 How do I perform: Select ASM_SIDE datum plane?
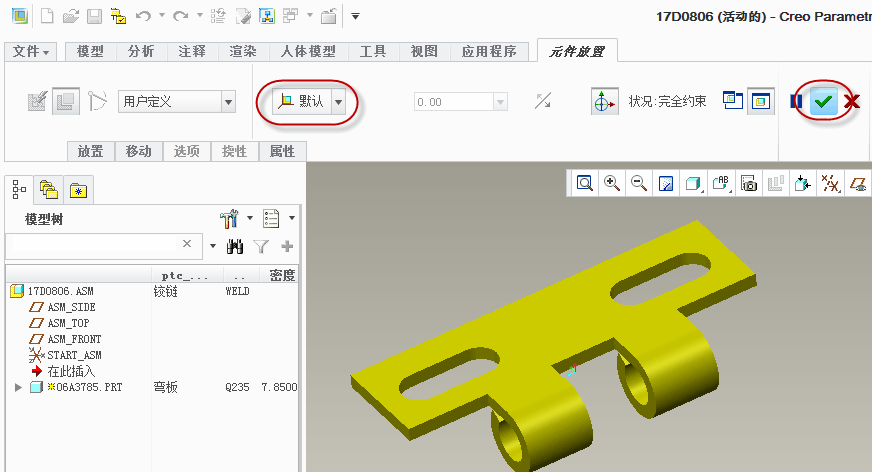71,307
